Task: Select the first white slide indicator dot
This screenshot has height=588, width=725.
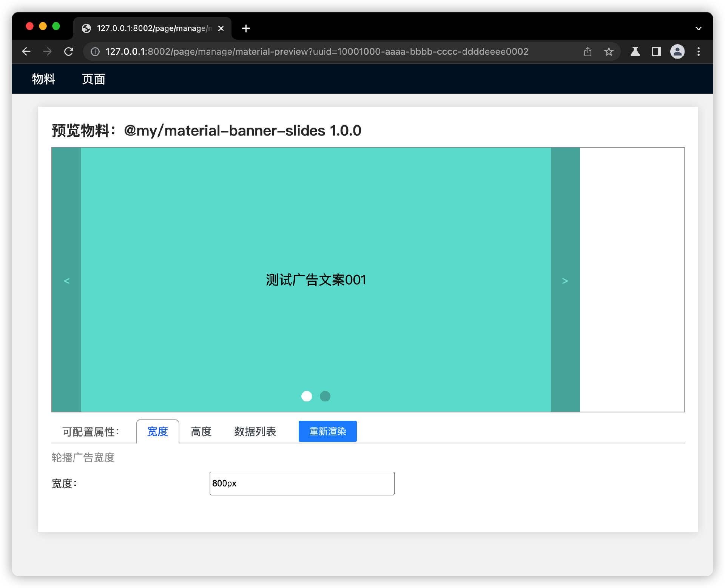Action: 307,396
